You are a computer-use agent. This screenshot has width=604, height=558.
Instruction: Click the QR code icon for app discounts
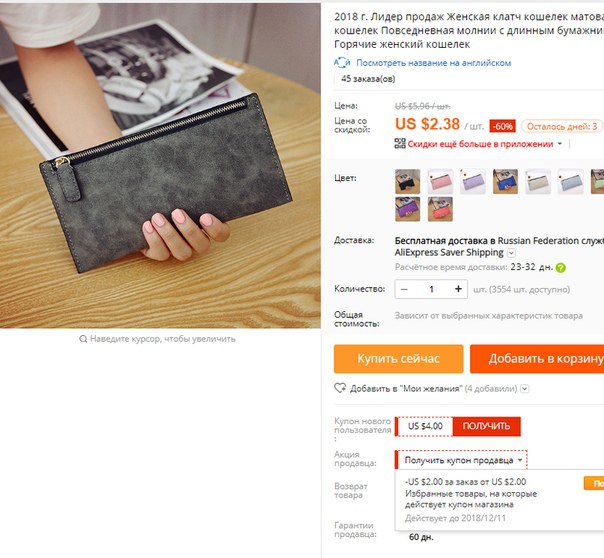400,144
